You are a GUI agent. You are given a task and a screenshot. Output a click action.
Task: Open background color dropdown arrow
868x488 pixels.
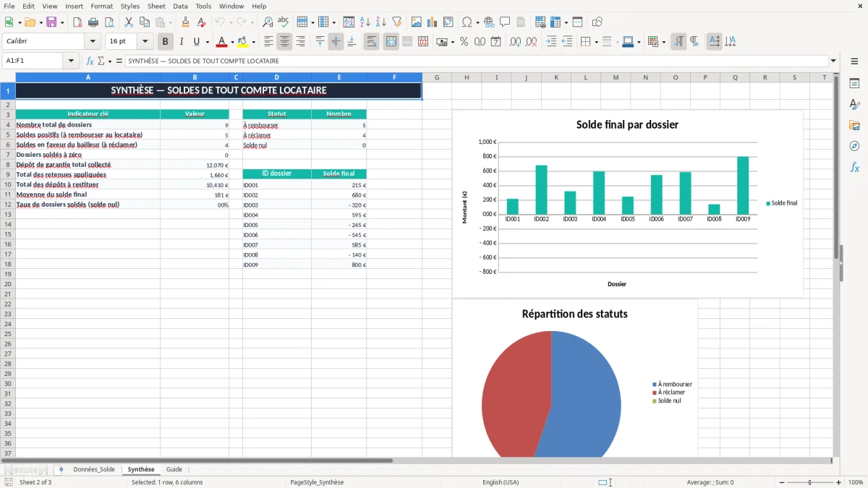(x=252, y=42)
